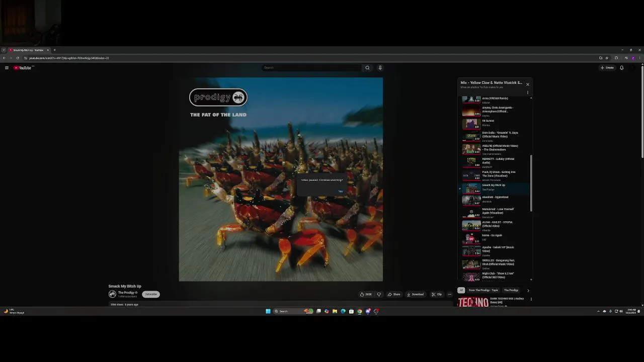Screen dimensions: 644x362
Task: Select ALDAE KAS:ST VTOPIA video
Action: pyautogui.click(x=496, y=226)
